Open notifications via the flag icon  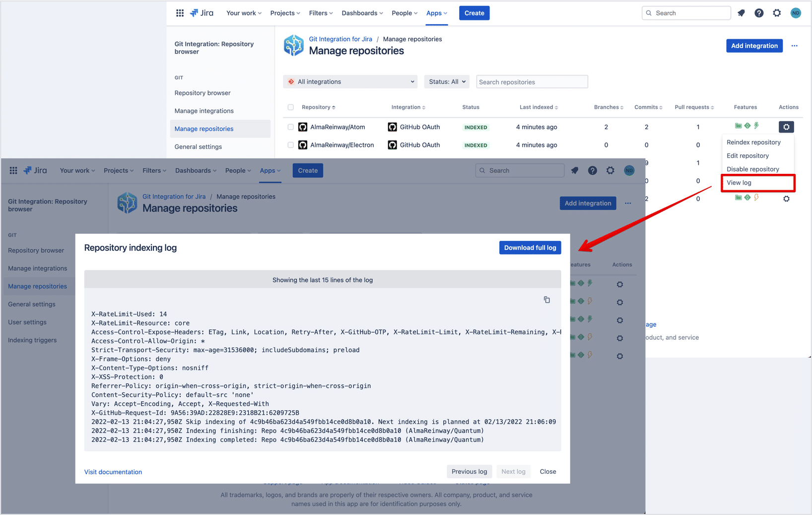tap(741, 13)
